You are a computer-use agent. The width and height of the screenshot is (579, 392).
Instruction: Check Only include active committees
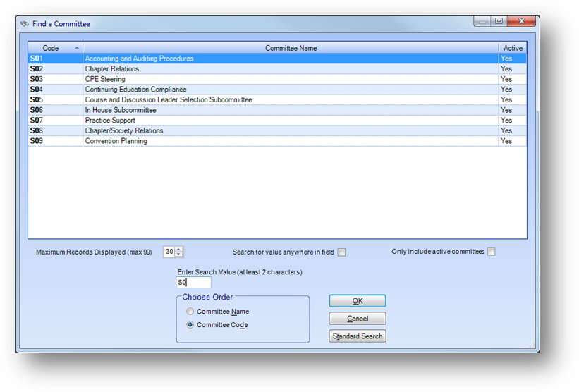[x=491, y=252]
